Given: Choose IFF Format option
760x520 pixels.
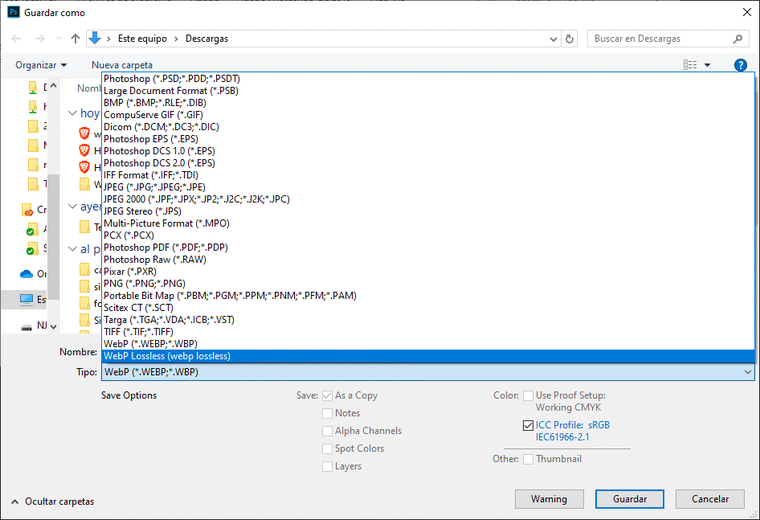Looking at the screenshot, I should tap(428, 175).
